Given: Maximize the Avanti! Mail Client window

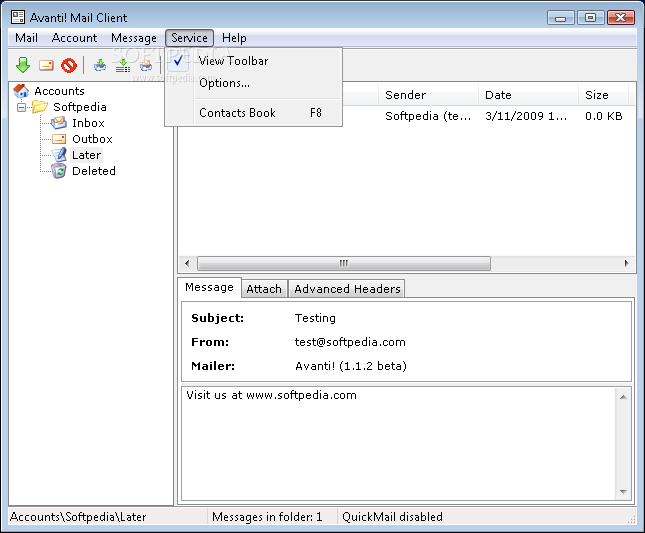Looking at the screenshot, I should 590,18.
